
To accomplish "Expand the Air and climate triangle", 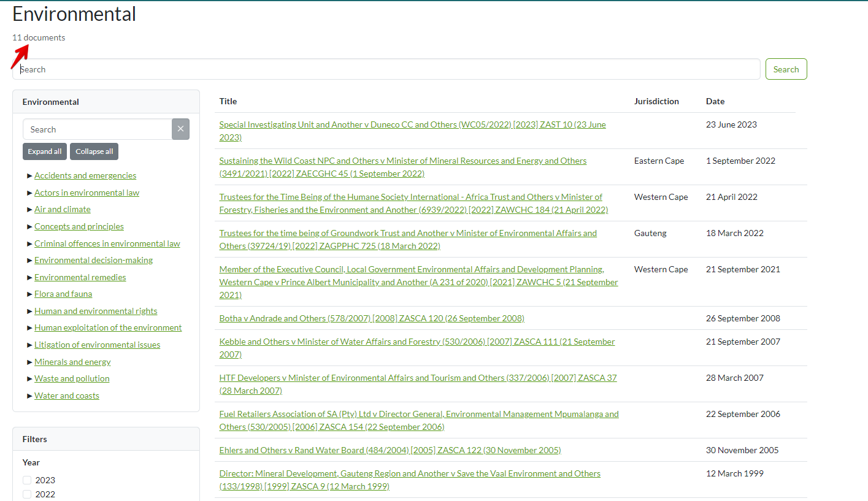I will click(29, 210).
